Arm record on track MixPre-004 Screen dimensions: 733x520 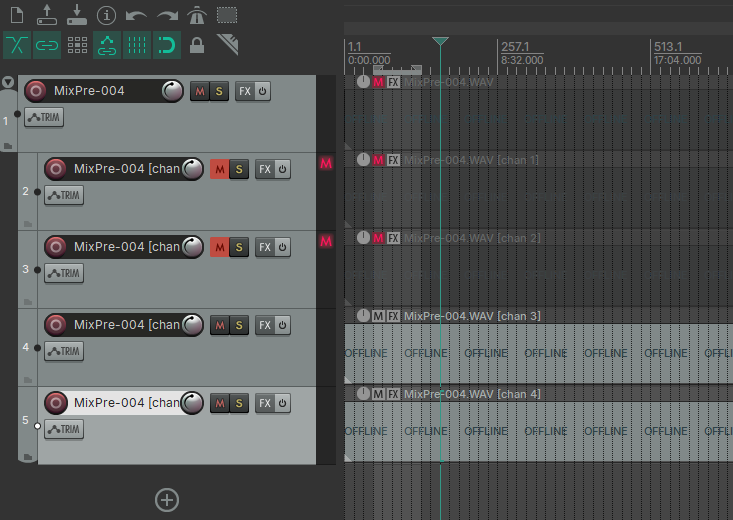point(36,91)
